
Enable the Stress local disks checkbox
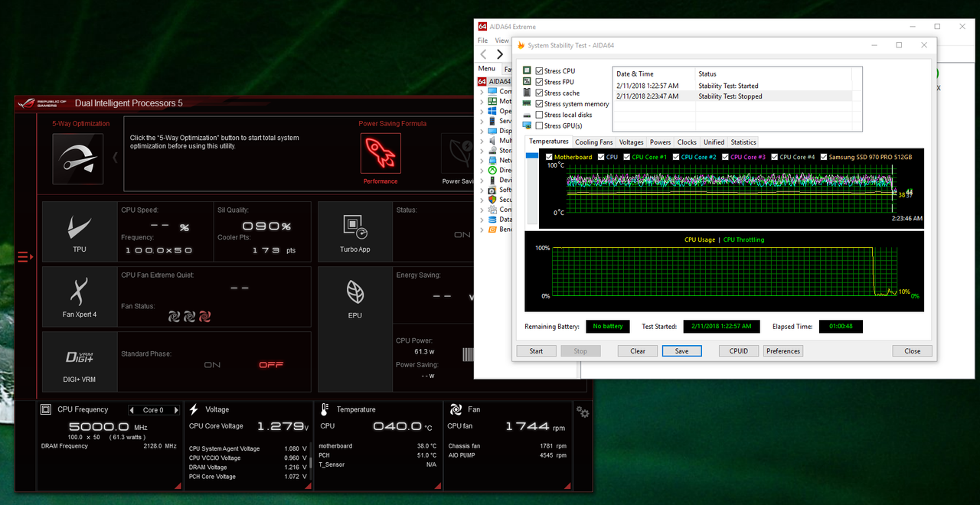(540, 115)
